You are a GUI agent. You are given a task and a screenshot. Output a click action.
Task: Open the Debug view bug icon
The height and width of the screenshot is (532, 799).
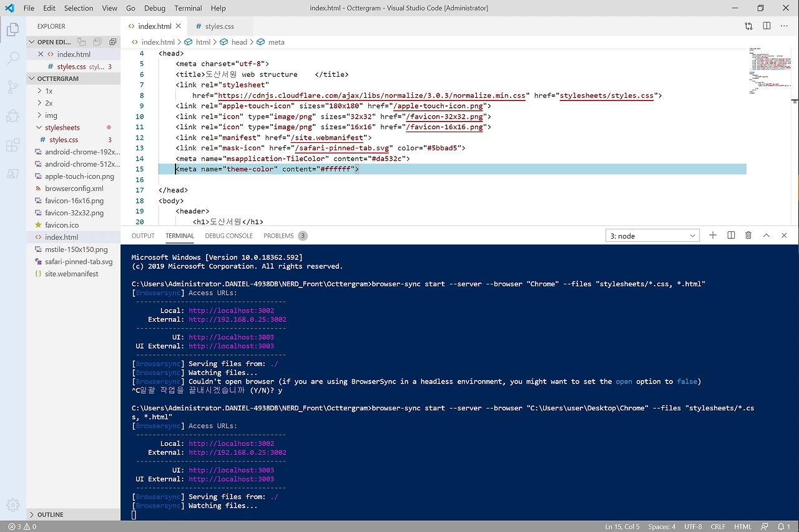click(12, 116)
